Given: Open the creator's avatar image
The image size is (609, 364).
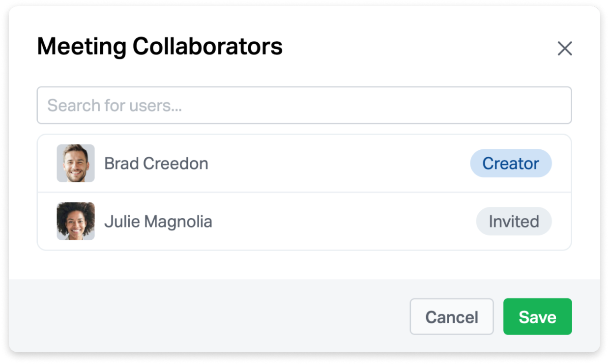Looking at the screenshot, I should tap(76, 163).
